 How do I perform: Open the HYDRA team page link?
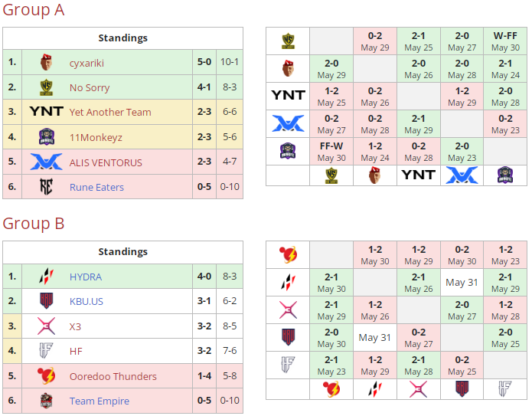click(x=86, y=277)
